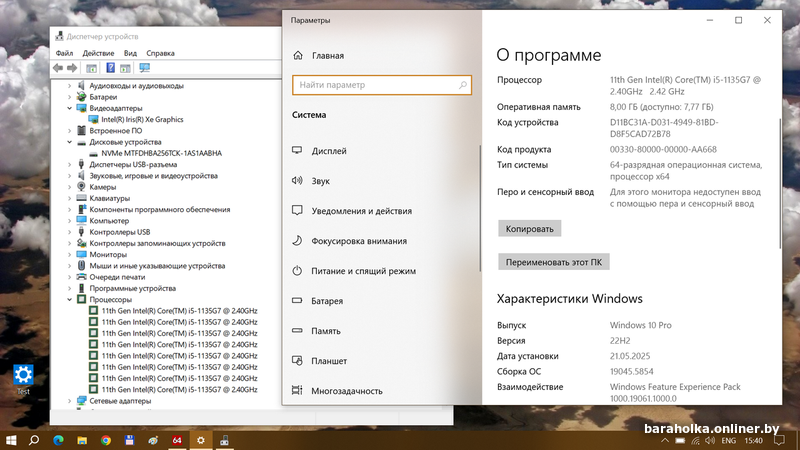Click the Settings content vertical scrollbar
Image resolution: width=800 pixels, height=450 pixels.
coord(780,184)
